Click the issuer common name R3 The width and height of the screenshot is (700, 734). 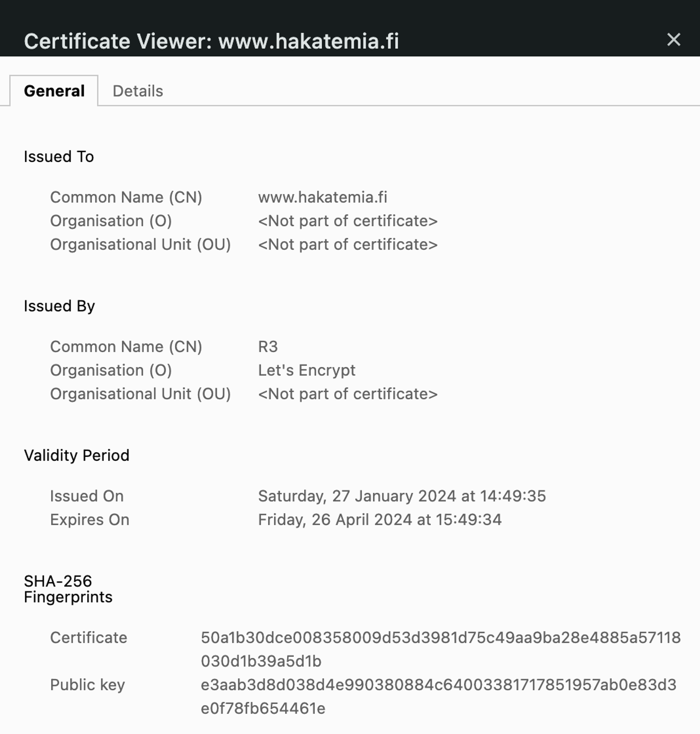click(x=268, y=347)
